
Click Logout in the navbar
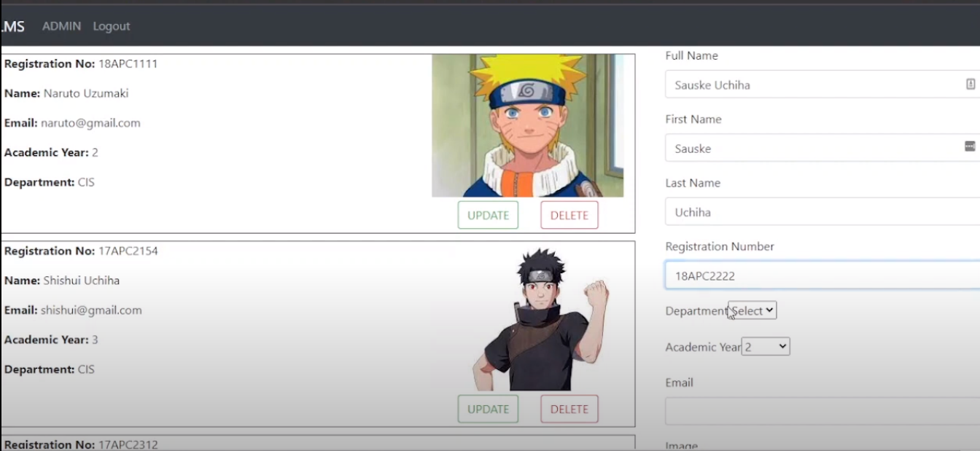[x=112, y=26]
